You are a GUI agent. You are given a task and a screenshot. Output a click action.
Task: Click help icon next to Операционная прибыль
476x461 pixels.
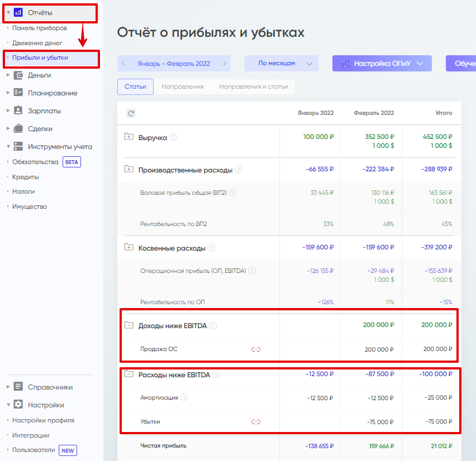point(252,271)
